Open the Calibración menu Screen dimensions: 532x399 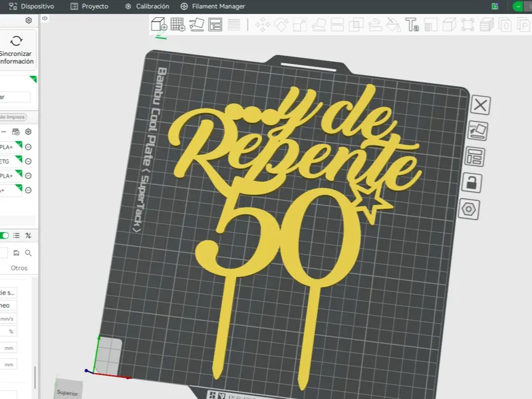click(x=147, y=6)
